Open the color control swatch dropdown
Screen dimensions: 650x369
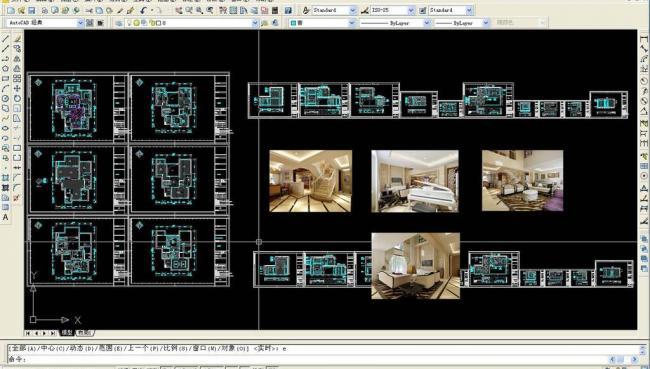pyautogui.click(x=322, y=23)
